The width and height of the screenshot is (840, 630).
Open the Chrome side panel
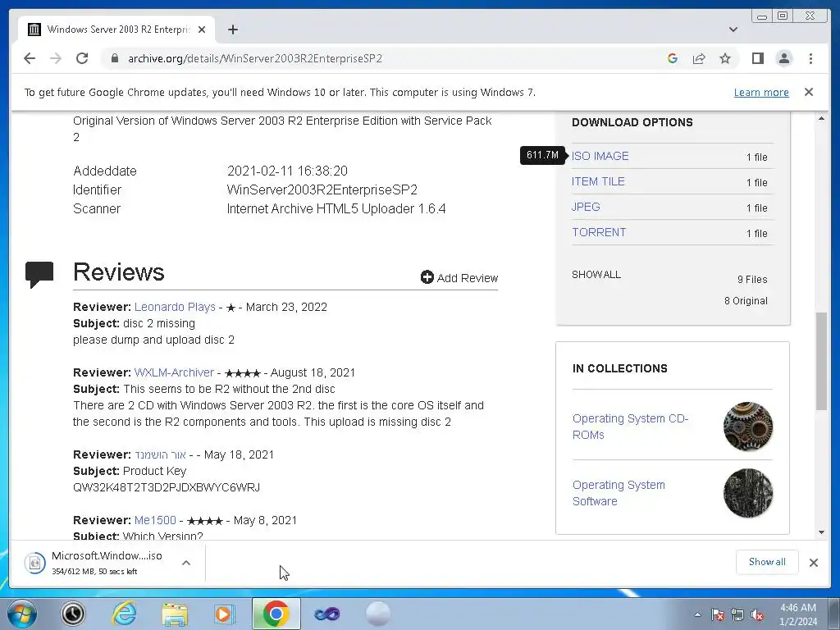click(x=757, y=58)
